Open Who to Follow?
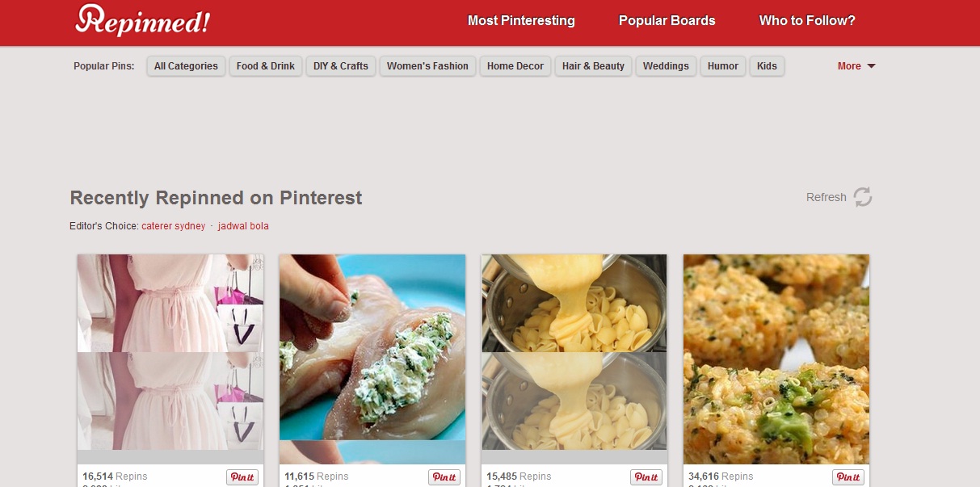This screenshot has width=980, height=487. point(807,21)
